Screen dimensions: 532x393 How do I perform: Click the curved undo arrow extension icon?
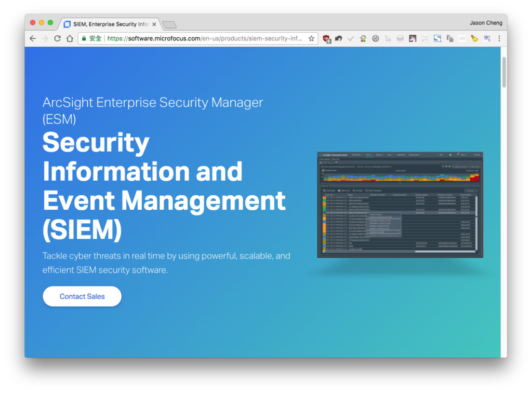[x=338, y=38]
